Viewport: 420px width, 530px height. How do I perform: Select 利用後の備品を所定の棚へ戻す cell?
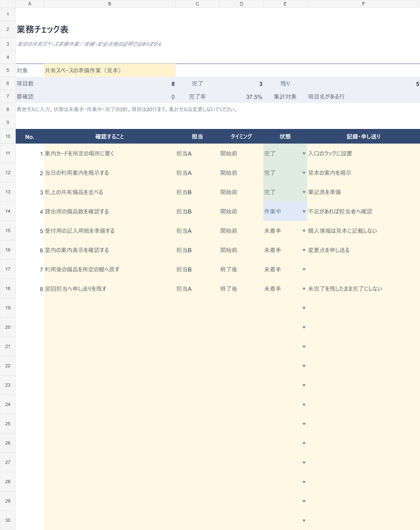click(x=109, y=269)
